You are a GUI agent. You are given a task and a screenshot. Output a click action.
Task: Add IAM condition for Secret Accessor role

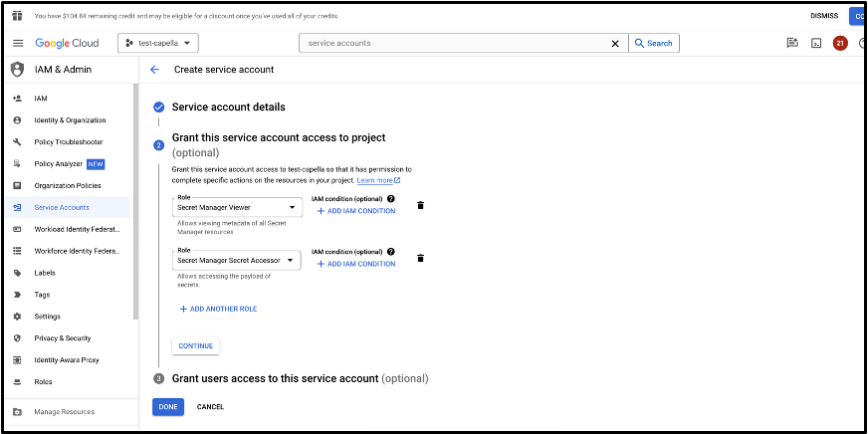click(x=356, y=264)
